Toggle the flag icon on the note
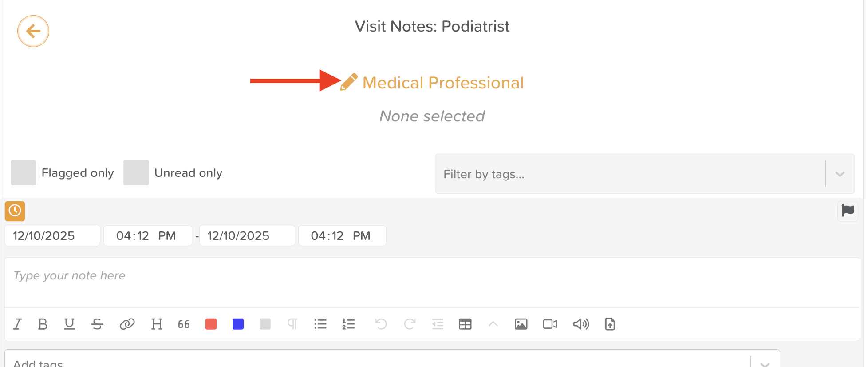The image size is (868, 367). tap(848, 211)
